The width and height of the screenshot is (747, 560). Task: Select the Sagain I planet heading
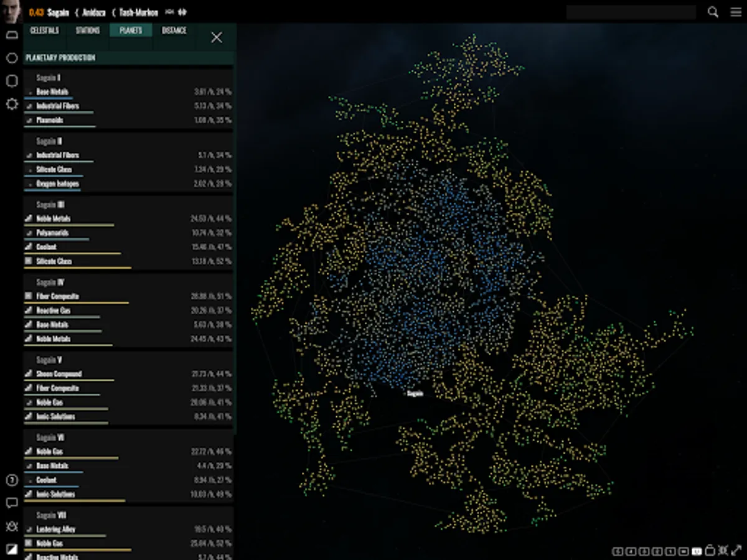[x=49, y=78]
